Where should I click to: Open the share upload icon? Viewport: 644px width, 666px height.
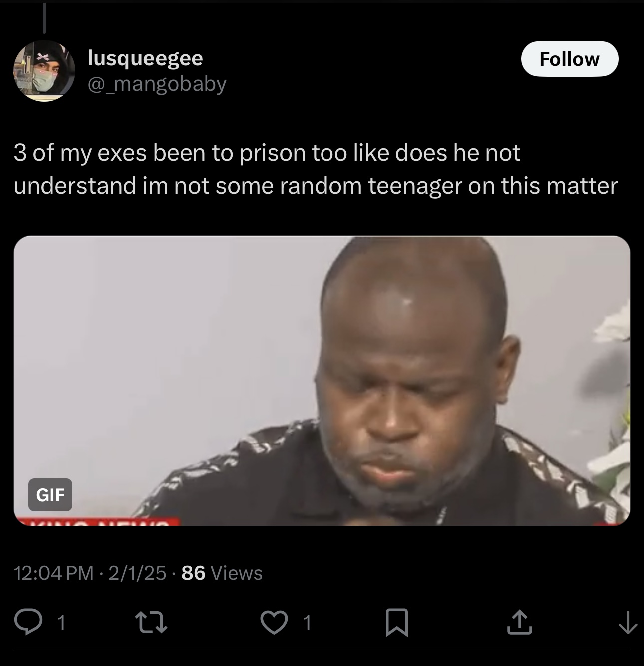519,622
